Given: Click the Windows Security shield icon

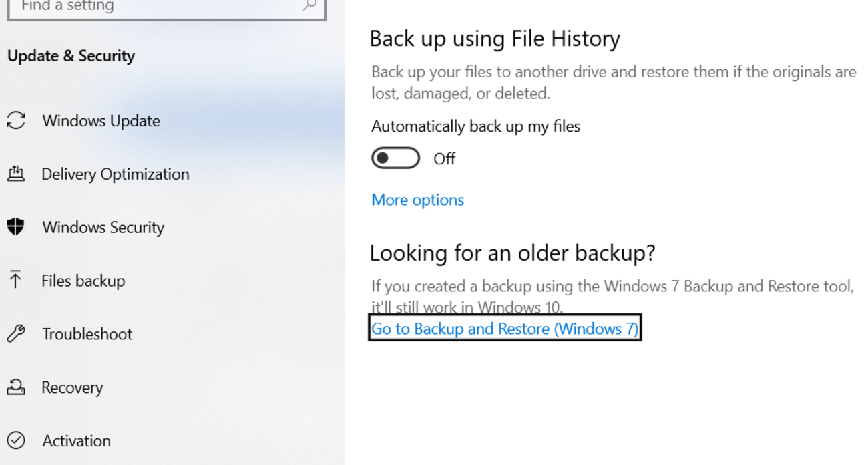Looking at the screenshot, I should (16, 227).
